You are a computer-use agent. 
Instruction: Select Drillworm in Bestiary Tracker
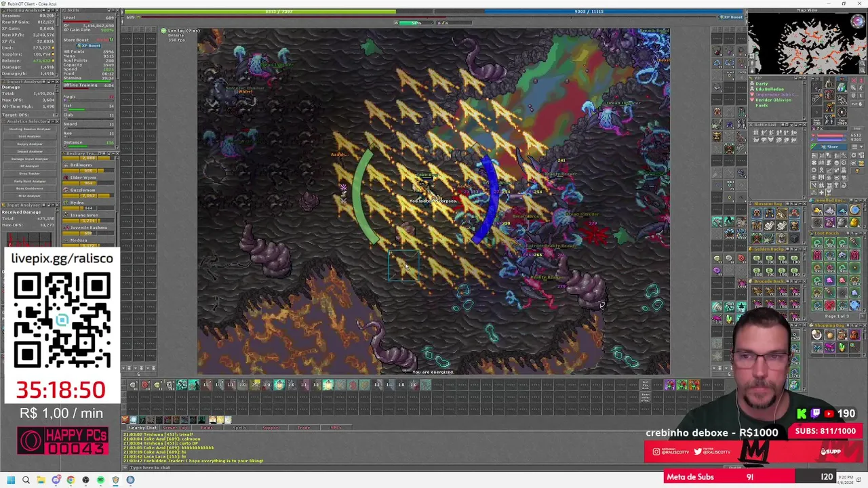pyautogui.click(x=81, y=165)
